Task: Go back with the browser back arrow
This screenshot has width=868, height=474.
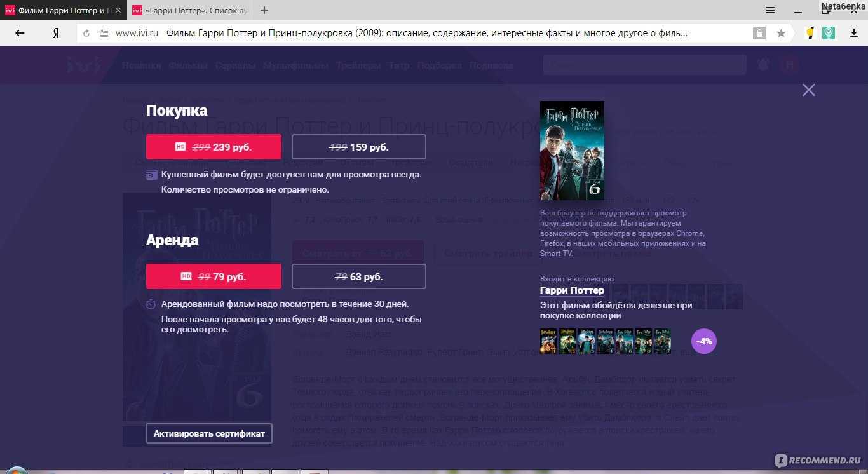Action: (20, 33)
